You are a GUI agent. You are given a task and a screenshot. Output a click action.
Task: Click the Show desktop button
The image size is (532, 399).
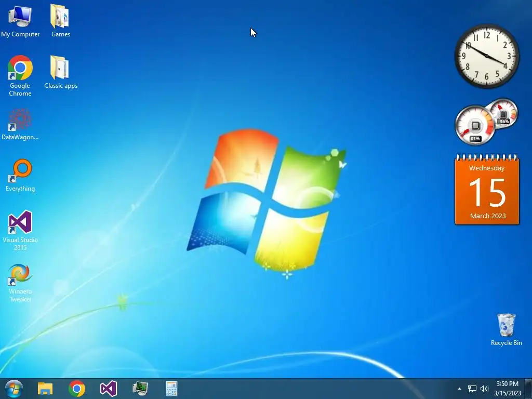[x=528, y=389]
